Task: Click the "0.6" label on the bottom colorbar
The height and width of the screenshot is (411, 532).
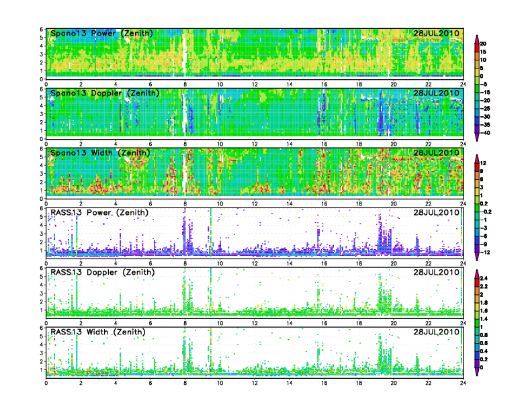Action: pyautogui.click(x=484, y=343)
